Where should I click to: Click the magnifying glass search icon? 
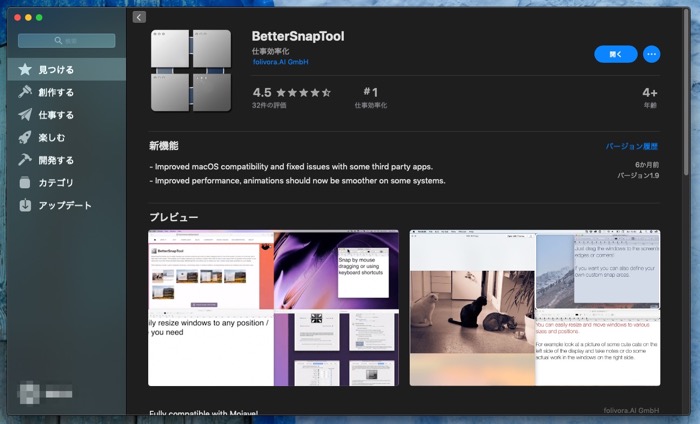(x=58, y=41)
